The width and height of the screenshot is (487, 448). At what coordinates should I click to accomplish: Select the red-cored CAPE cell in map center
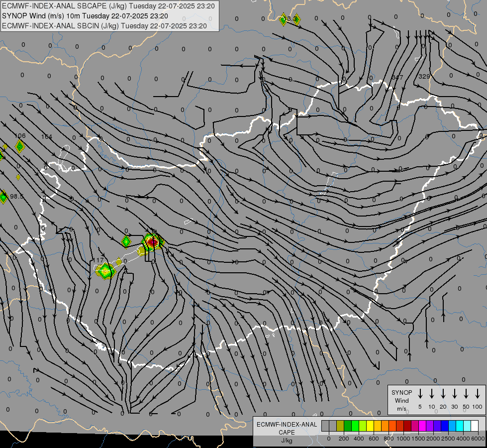tap(152, 242)
